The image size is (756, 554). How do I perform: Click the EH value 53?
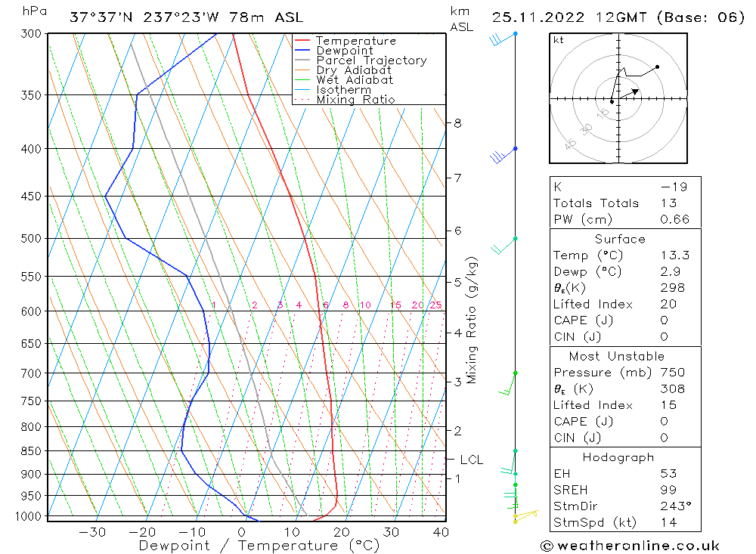[x=669, y=473]
